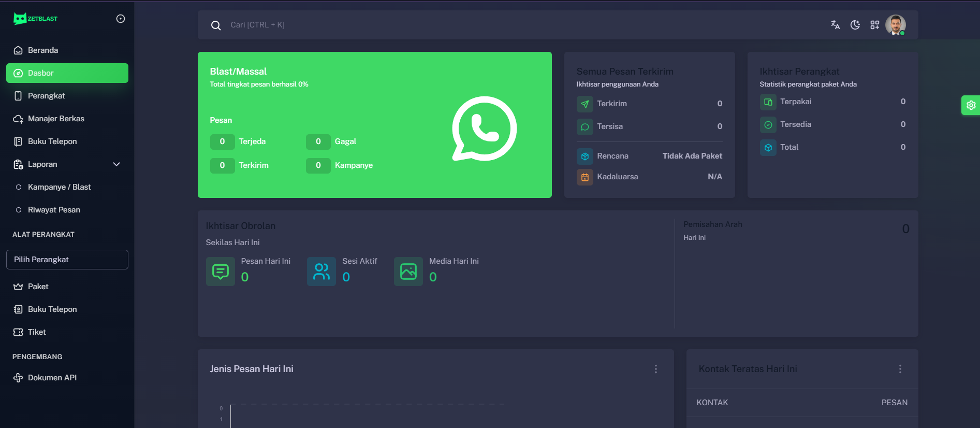Go to Beranda in sidebar
This screenshot has width=980, height=428.
pos(43,50)
